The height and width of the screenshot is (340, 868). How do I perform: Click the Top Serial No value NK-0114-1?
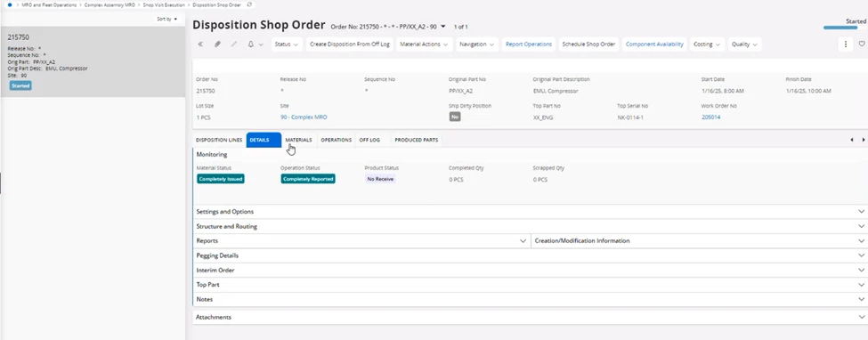(630, 117)
